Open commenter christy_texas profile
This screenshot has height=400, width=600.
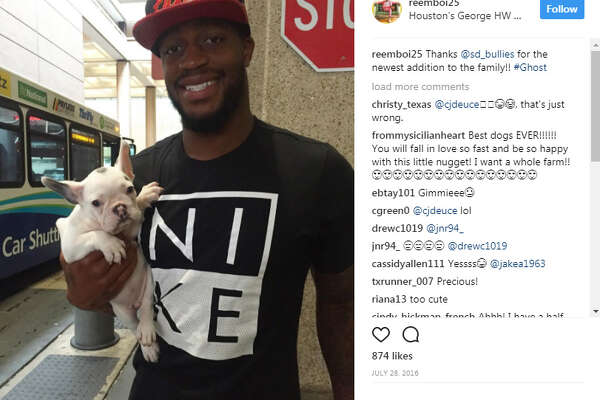[x=401, y=104]
